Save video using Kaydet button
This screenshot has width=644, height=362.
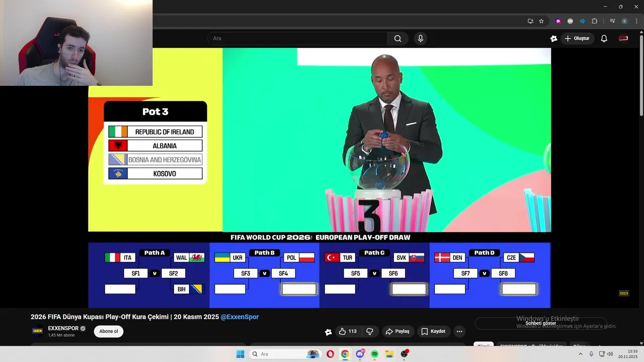pos(434,331)
